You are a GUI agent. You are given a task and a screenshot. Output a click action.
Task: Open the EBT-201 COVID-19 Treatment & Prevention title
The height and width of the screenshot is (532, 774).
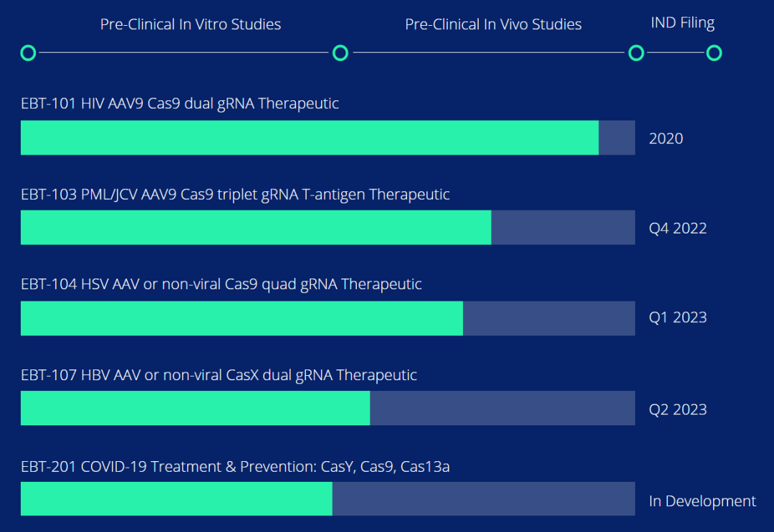[235, 467]
